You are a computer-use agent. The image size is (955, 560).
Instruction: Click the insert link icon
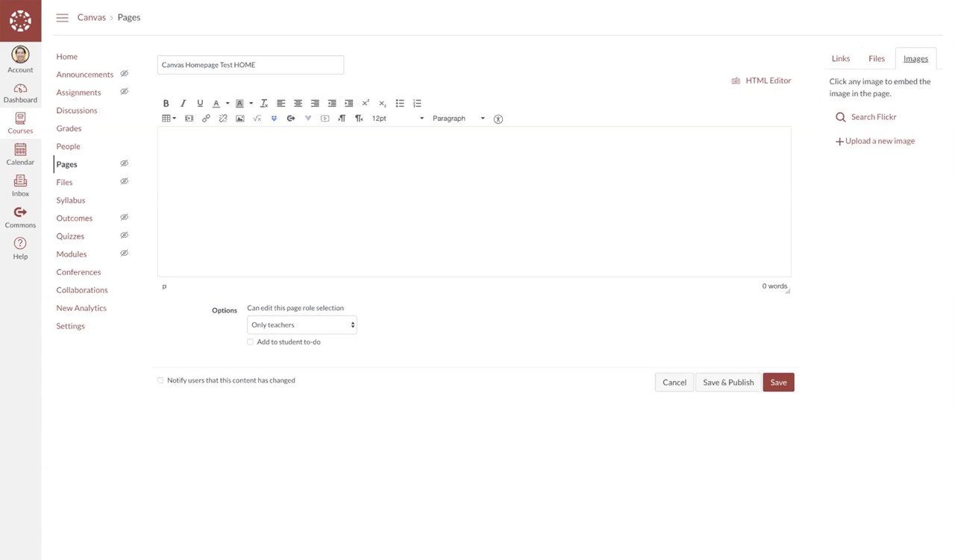click(206, 119)
